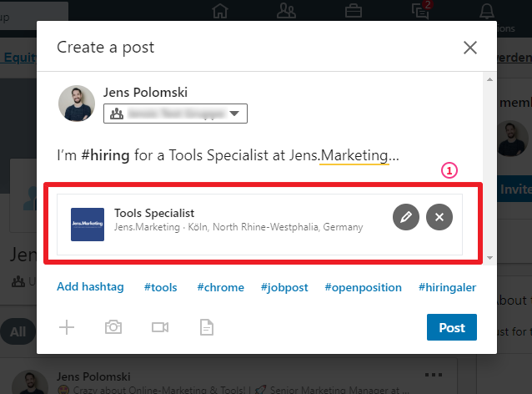Edit the Tools Specialist job card

[406, 217]
